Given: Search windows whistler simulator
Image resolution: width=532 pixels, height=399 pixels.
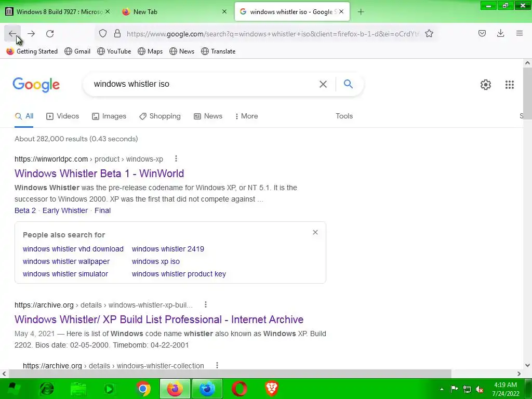Looking at the screenshot, I should (x=65, y=274).
